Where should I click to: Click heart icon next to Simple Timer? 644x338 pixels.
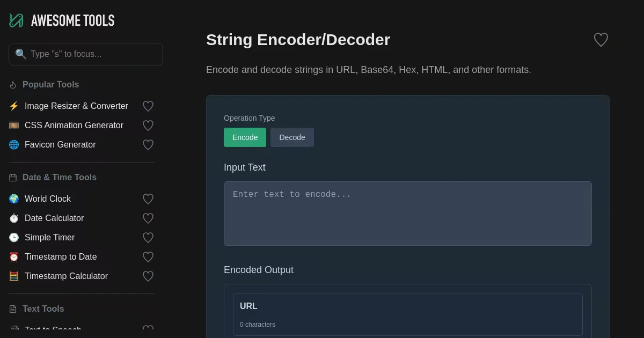pyautogui.click(x=148, y=238)
